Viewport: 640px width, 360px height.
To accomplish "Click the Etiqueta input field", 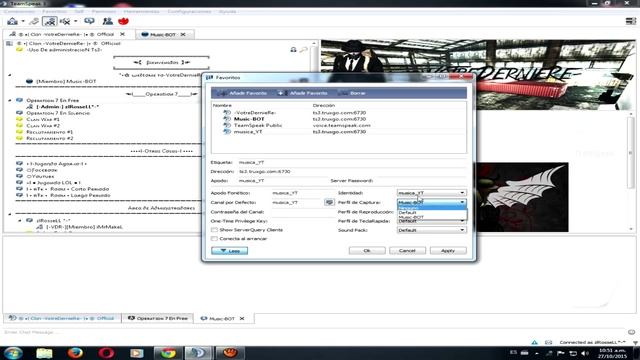I will click(x=352, y=162).
